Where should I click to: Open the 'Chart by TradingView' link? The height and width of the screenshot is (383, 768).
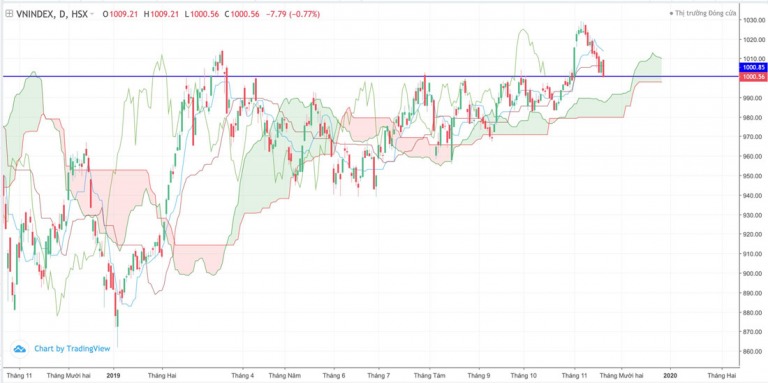72,349
